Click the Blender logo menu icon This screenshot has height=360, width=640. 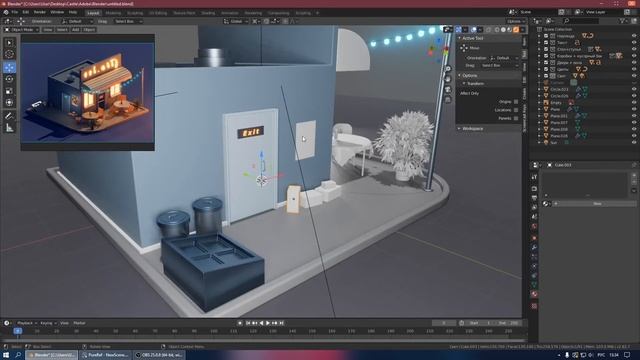6,12
